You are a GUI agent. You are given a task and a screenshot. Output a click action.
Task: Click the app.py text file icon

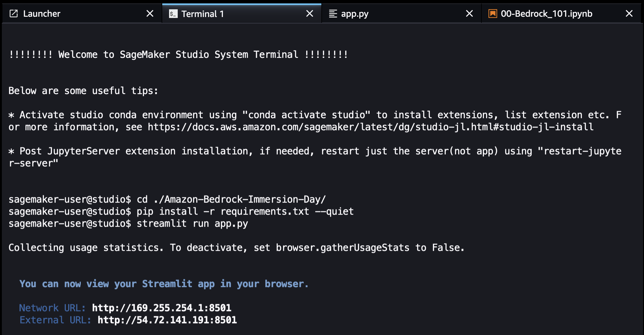tap(333, 14)
